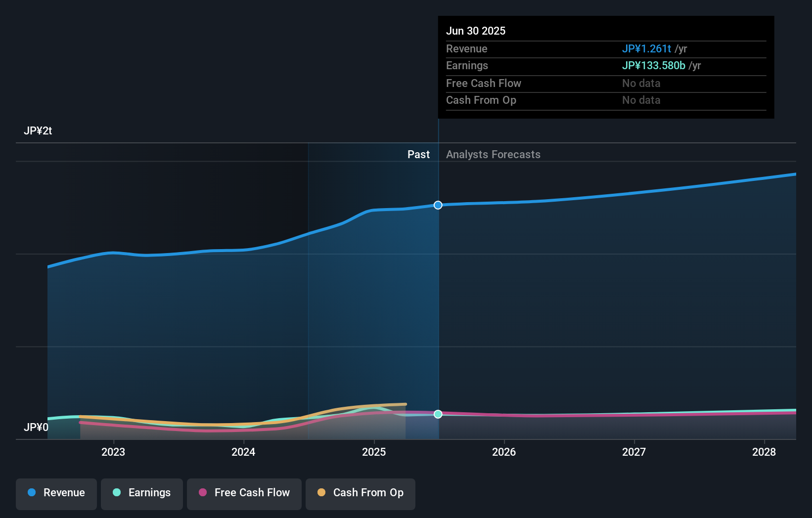The image size is (812, 518).
Task: Toggle the Cash From Op series visibility
Action: pos(360,493)
